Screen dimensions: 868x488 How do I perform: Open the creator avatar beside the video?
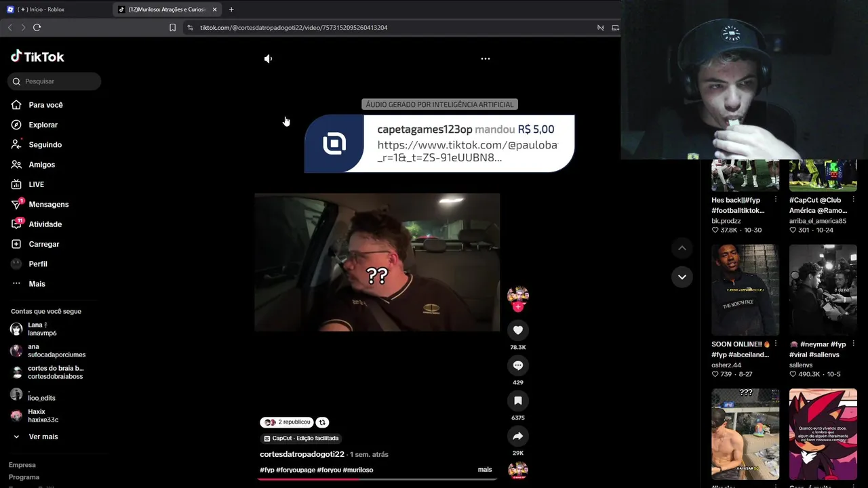point(518,295)
